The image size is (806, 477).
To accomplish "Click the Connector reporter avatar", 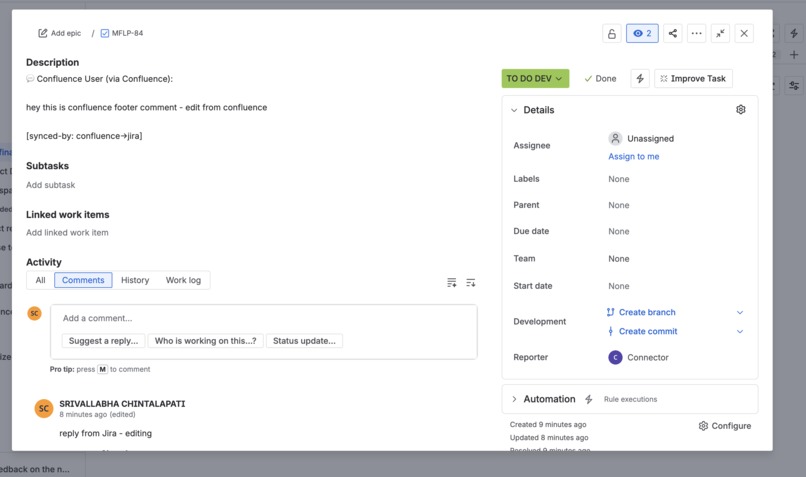I will (x=615, y=357).
